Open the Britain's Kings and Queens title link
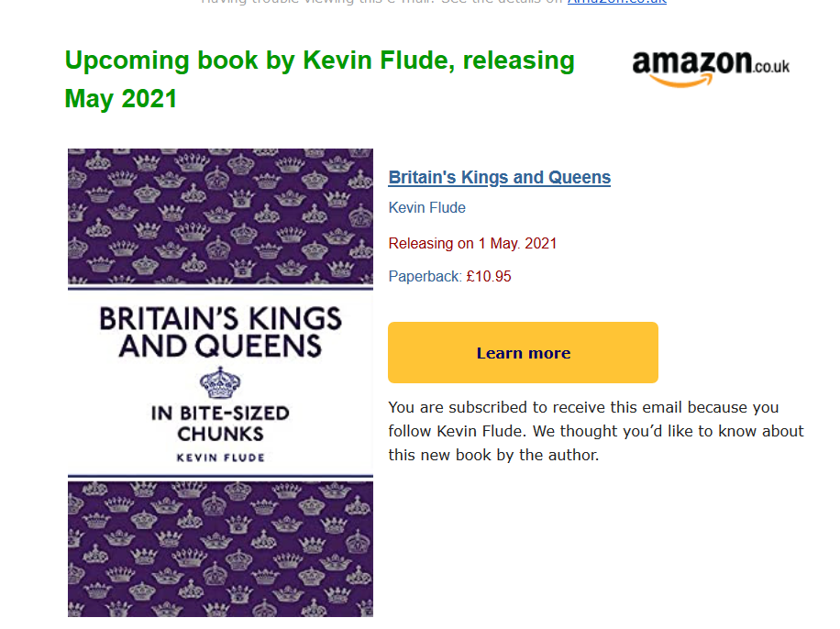This screenshot has width=840, height=629. (499, 177)
